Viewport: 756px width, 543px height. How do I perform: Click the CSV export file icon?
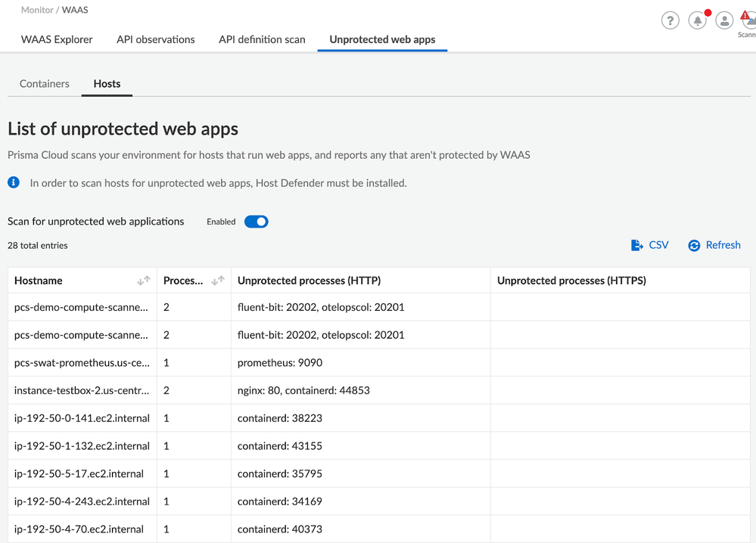(x=637, y=245)
